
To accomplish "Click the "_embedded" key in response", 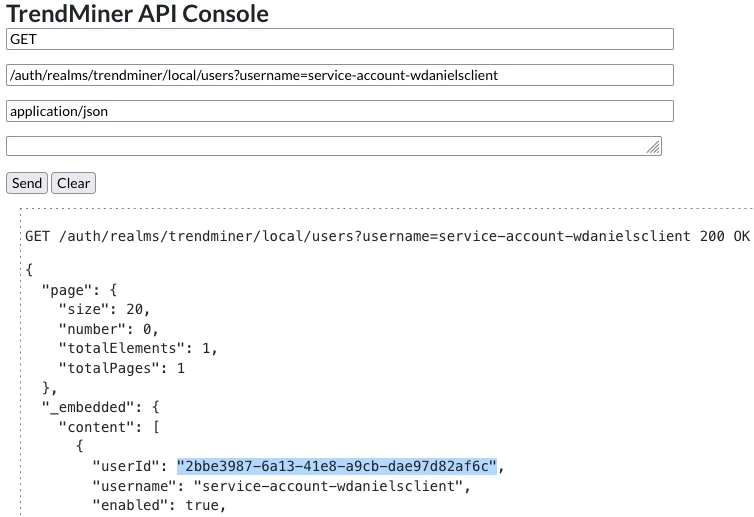I will coord(85,407).
